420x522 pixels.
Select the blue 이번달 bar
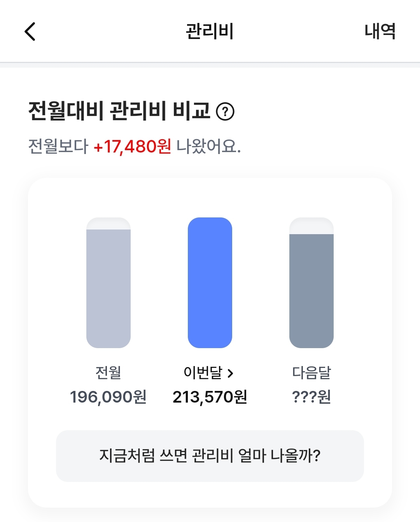[210, 283]
